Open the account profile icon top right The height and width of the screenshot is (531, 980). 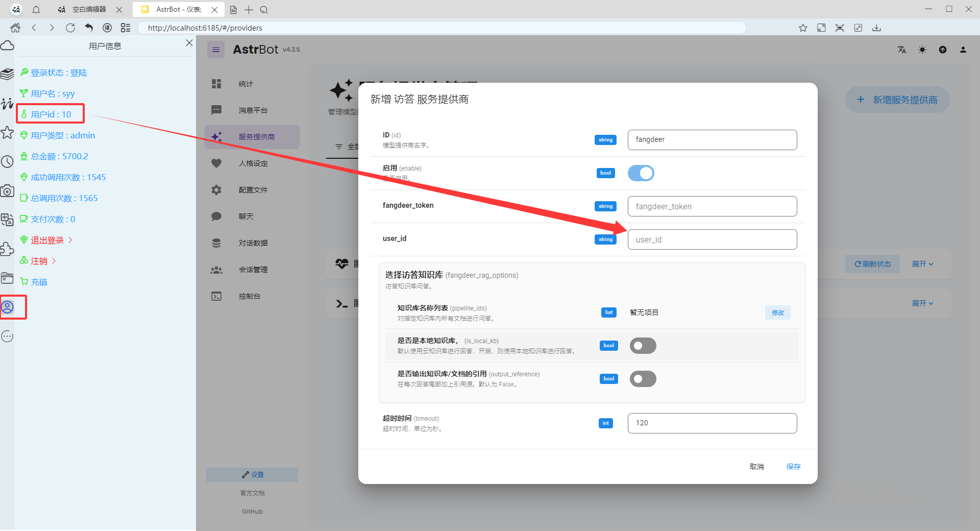coord(963,50)
